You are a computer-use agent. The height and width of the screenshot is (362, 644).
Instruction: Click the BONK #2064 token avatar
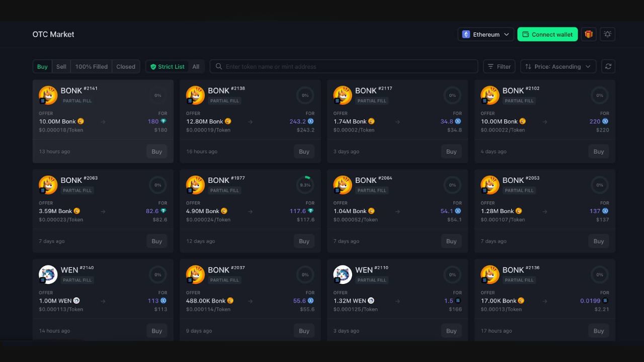click(343, 185)
